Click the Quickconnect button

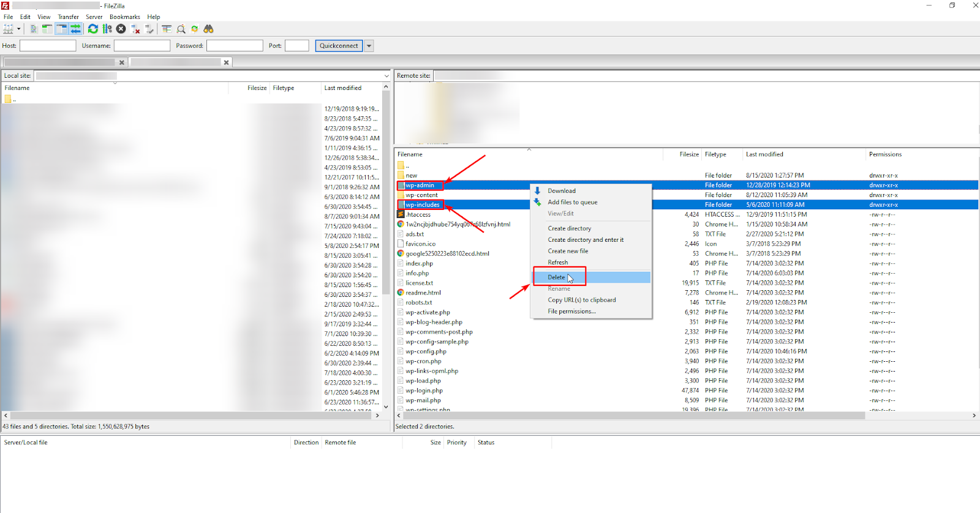(339, 45)
